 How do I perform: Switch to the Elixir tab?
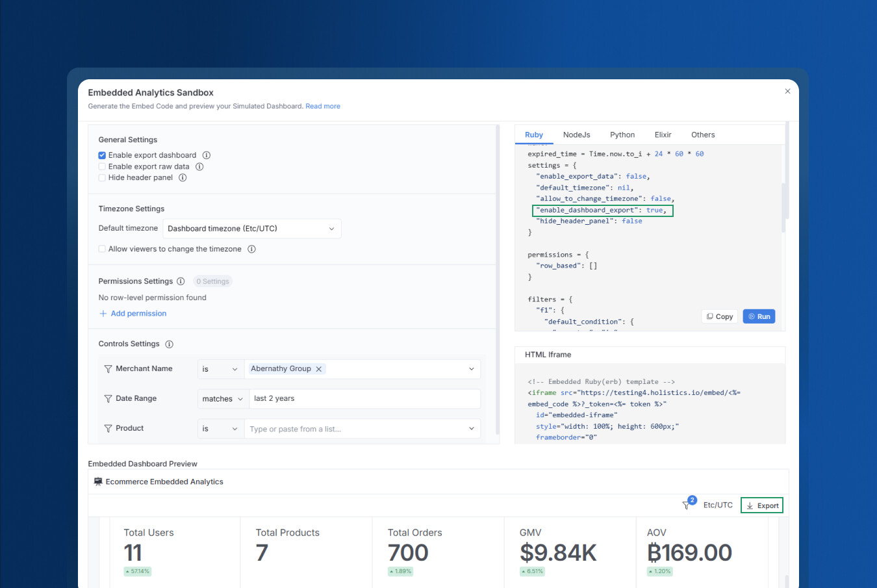[663, 135]
